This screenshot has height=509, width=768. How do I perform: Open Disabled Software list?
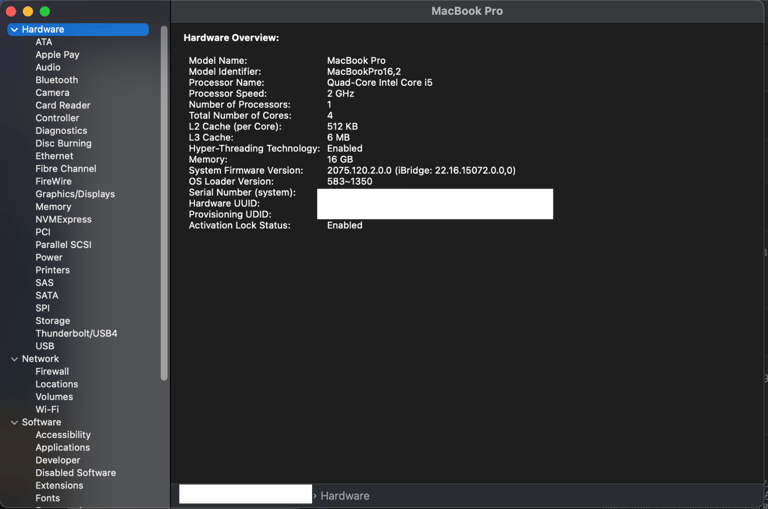(x=76, y=473)
